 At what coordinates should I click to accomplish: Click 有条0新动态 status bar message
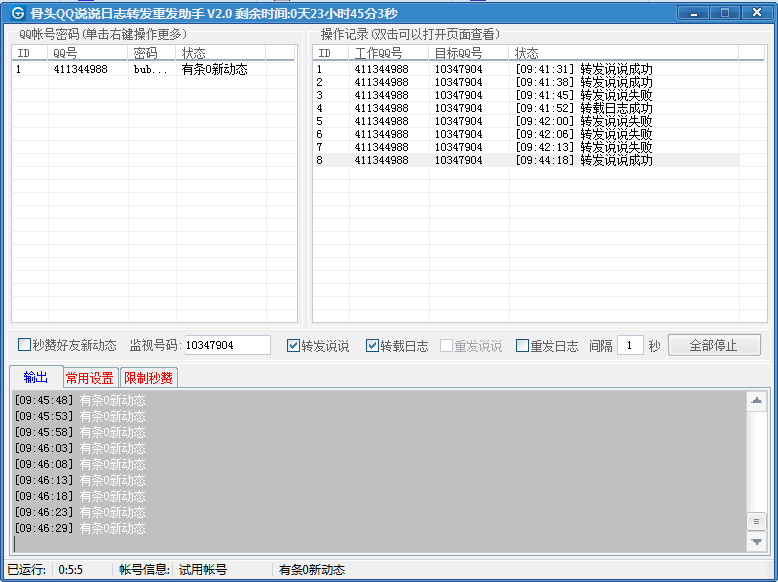click(x=312, y=570)
